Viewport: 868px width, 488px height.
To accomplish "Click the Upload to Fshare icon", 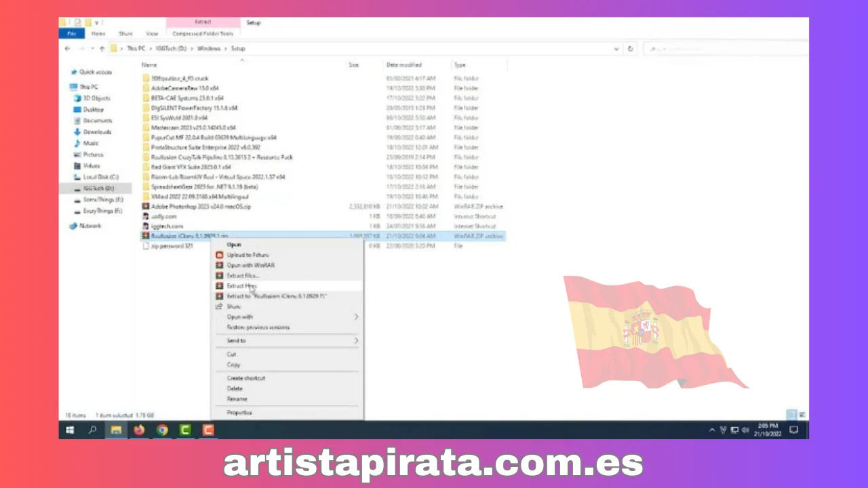I will point(219,255).
